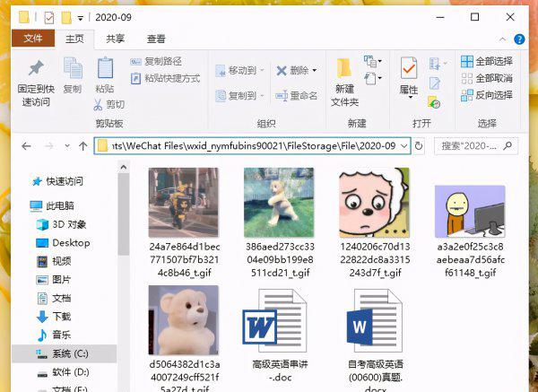The width and height of the screenshot is (538, 392).
Task: Open Documents (文档) in the navigation pane
Action: (x=54, y=298)
